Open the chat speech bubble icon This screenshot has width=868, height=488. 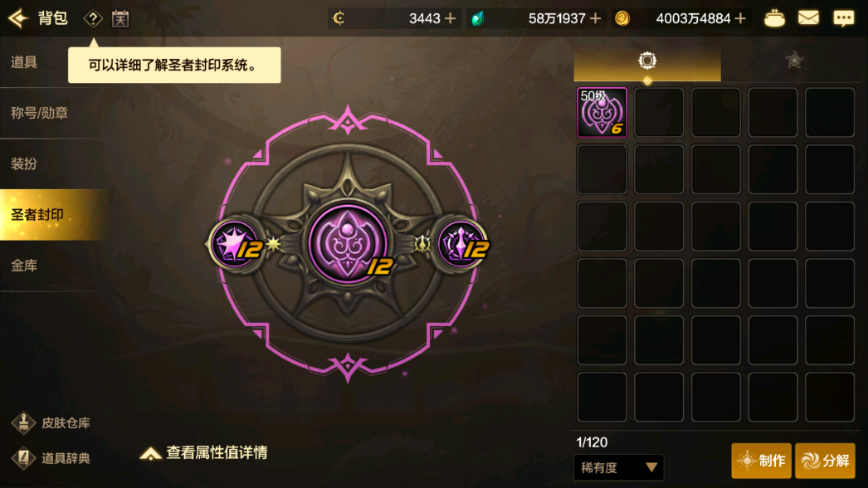tap(844, 18)
